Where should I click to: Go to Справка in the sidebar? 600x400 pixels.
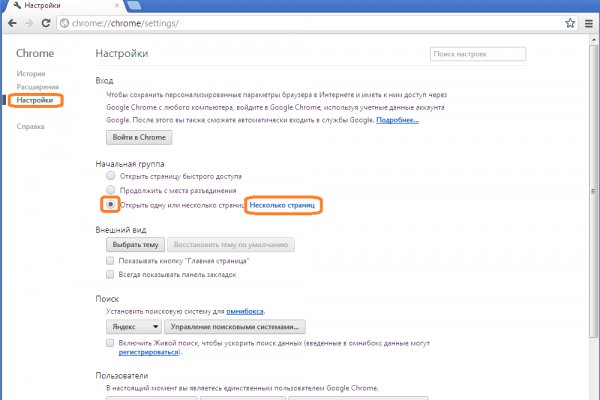(x=31, y=127)
